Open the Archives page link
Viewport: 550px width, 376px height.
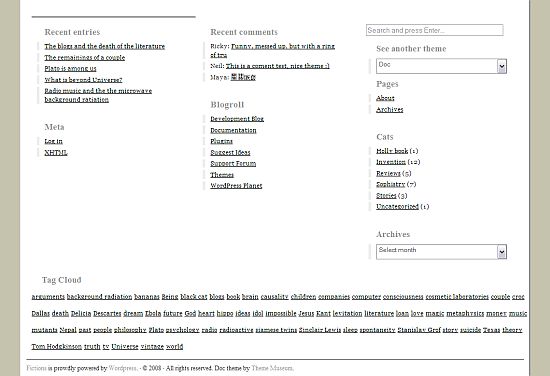coord(389,109)
